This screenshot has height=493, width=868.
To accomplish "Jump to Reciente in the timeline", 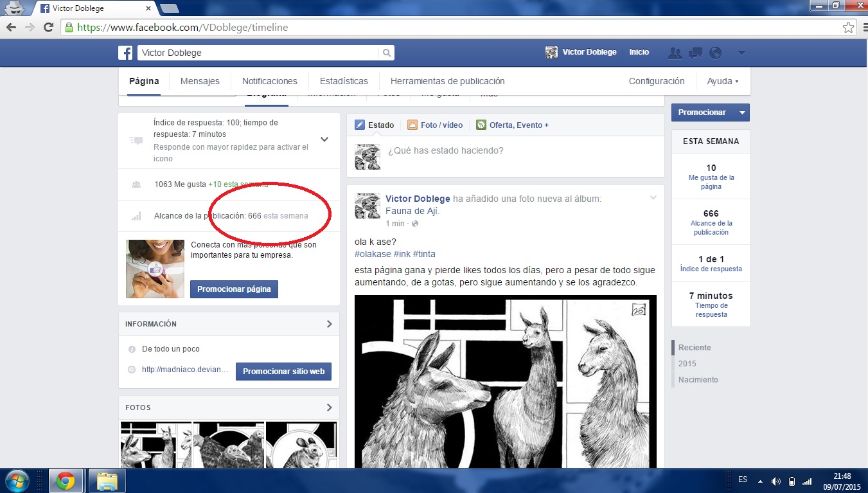I will pos(695,347).
